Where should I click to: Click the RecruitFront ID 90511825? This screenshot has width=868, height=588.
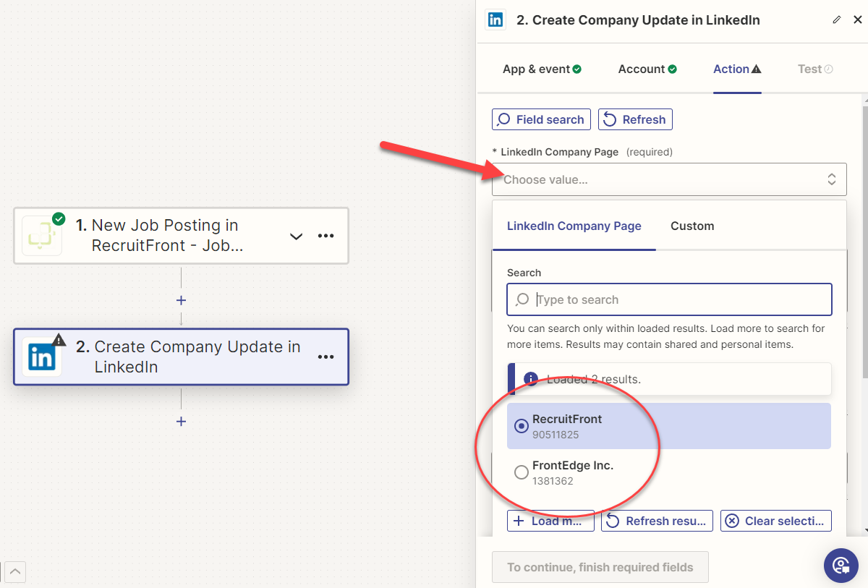(556, 435)
